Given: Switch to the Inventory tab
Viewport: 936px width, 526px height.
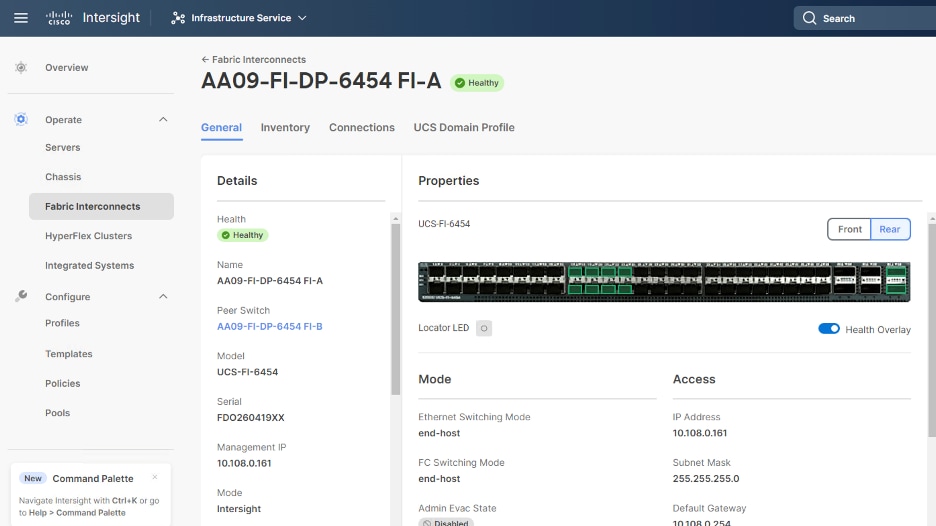Looking at the screenshot, I should [285, 127].
